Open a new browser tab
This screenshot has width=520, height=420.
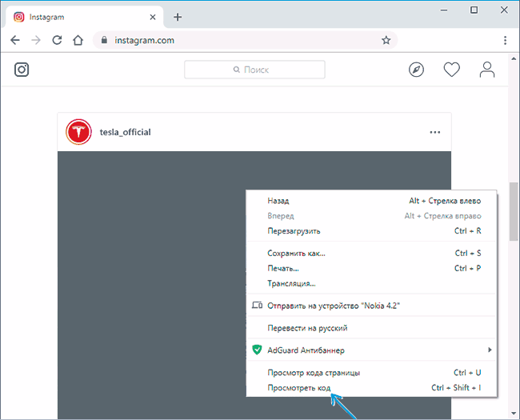tap(178, 17)
